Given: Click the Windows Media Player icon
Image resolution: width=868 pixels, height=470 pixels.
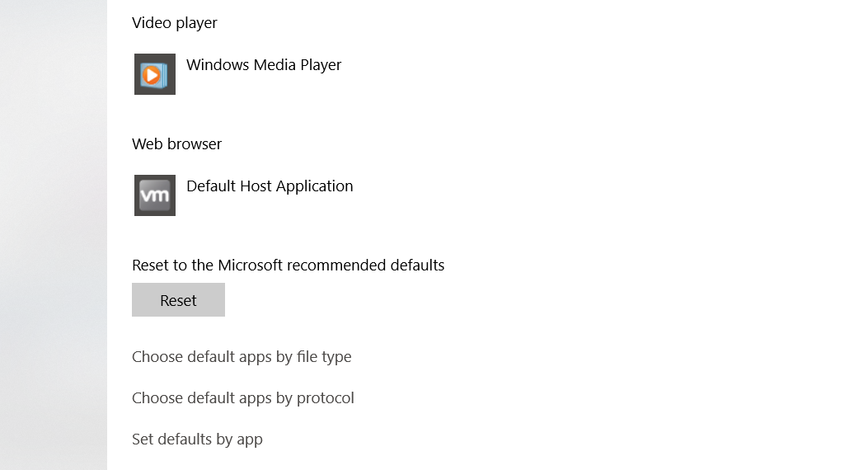Looking at the screenshot, I should [x=155, y=74].
